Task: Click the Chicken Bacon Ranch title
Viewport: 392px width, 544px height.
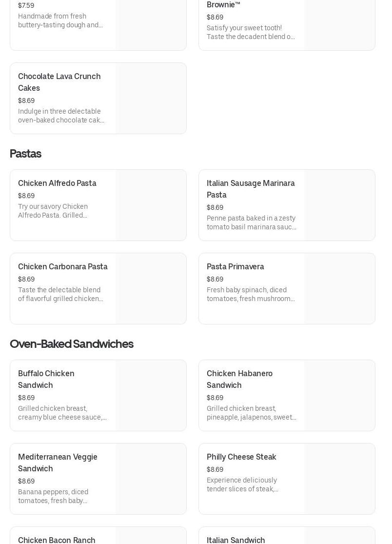Action: coord(57,540)
